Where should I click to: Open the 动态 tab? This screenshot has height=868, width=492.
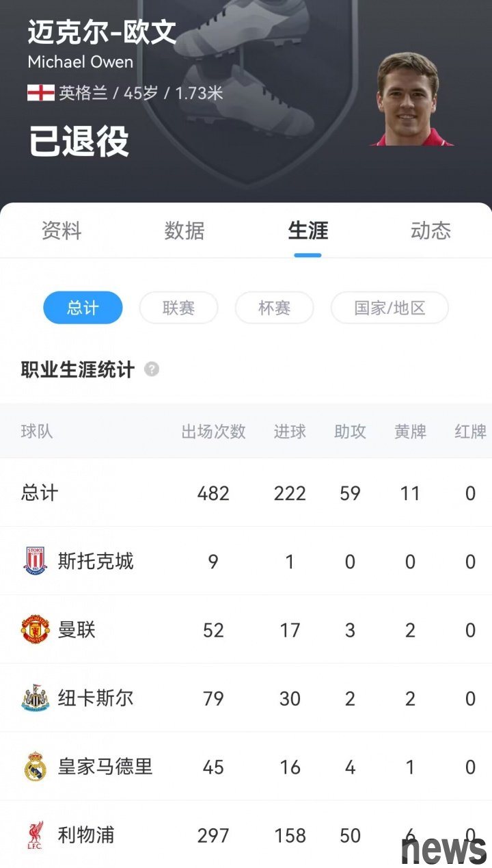[430, 231]
